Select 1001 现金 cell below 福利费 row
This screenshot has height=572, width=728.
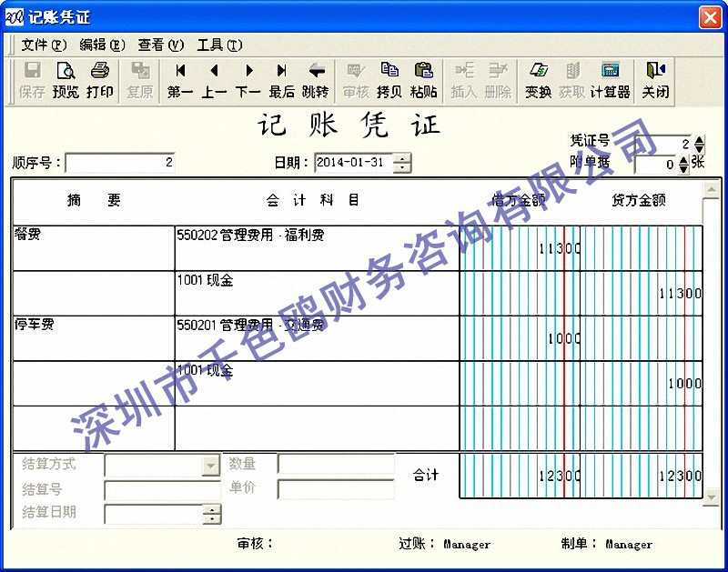click(x=317, y=293)
